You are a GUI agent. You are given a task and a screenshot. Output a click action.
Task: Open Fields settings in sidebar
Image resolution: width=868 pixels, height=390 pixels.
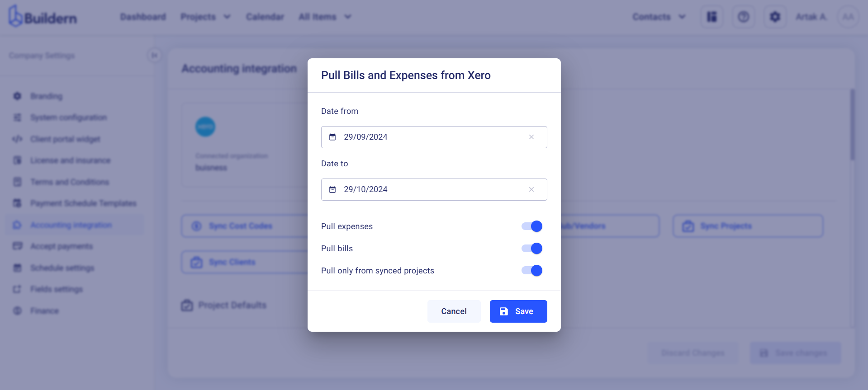point(75,289)
